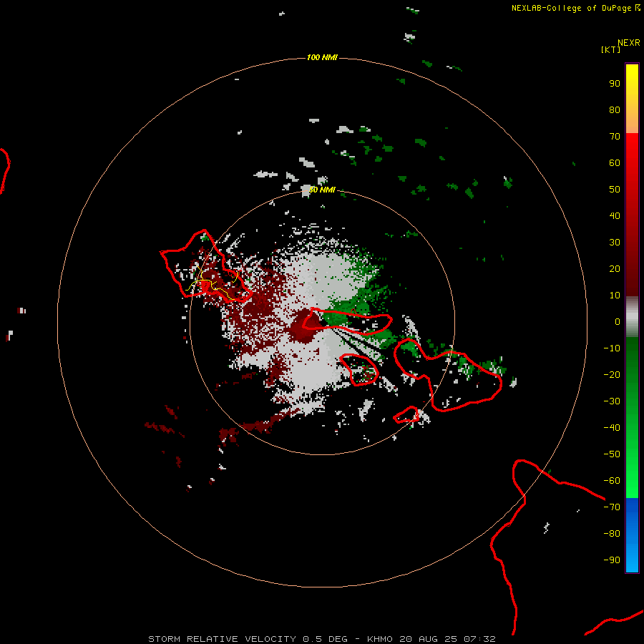Click the [KT] units label
The width and height of the screenshot is (644, 644).
(x=611, y=49)
